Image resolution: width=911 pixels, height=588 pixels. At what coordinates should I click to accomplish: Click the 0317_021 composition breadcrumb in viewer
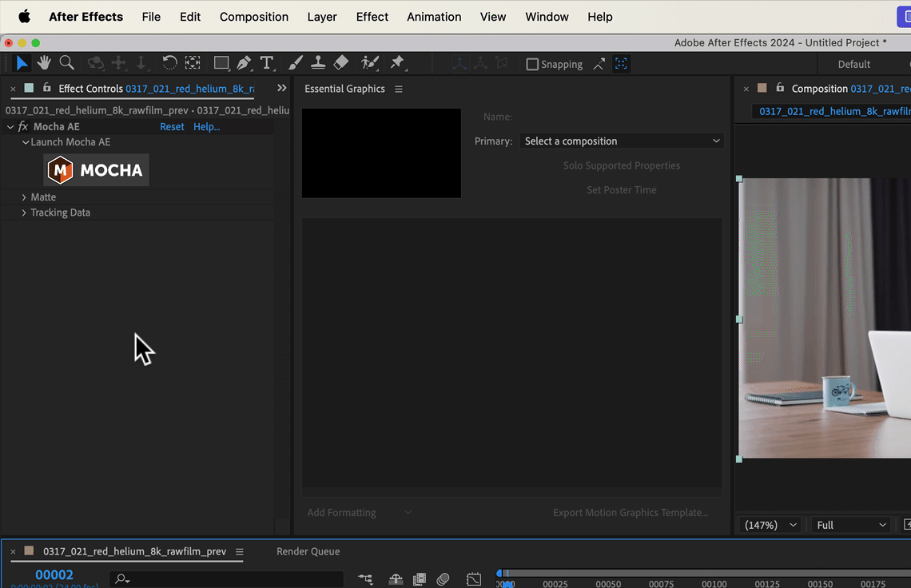834,111
